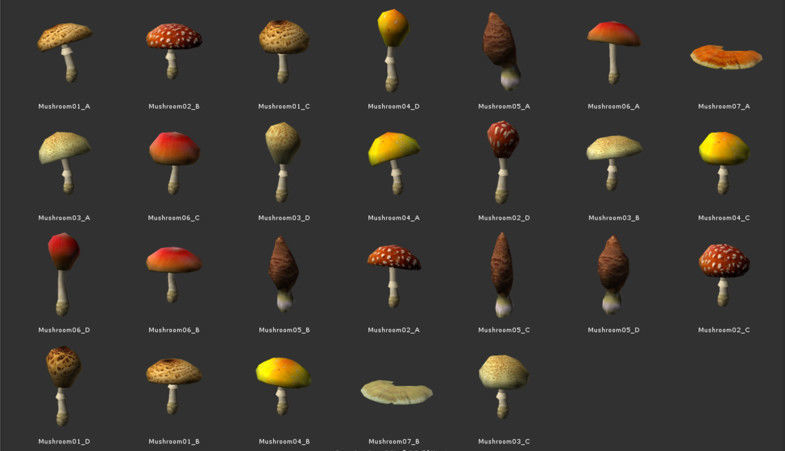Select the Mushroom01_A thumbnail
The image size is (785, 451).
tap(65, 53)
